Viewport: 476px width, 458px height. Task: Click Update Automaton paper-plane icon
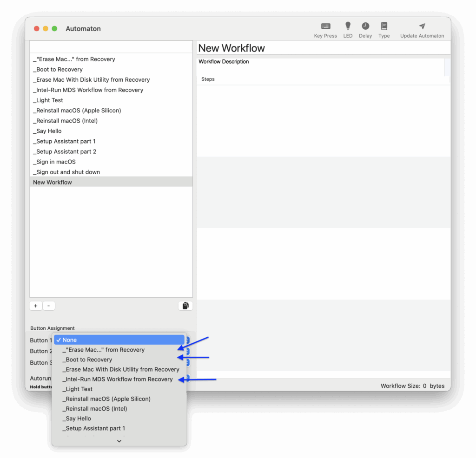click(x=422, y=26)
